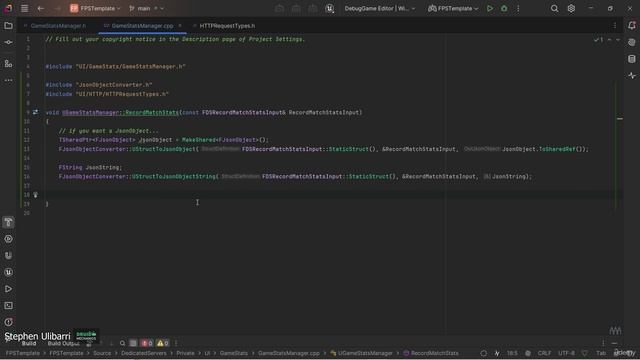The height and width of the screenshot is (360, 640).
Task: Click the JsonObjectConverter.h include line
Action: coord(99,85)
